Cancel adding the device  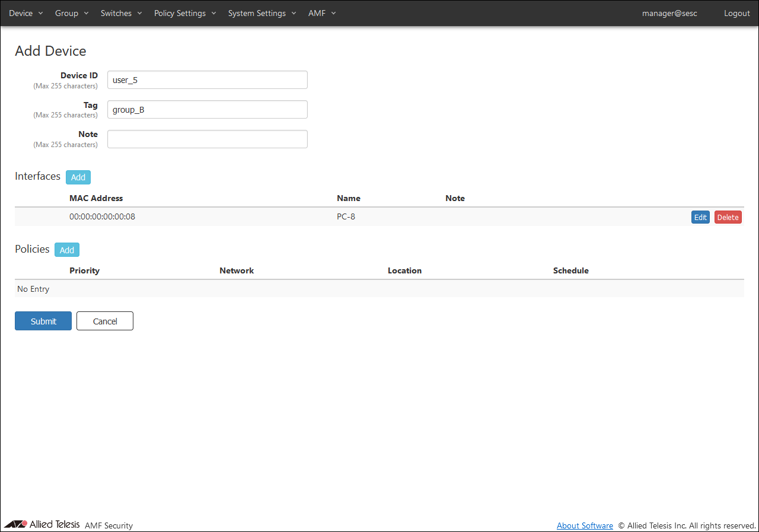point(105,321)
